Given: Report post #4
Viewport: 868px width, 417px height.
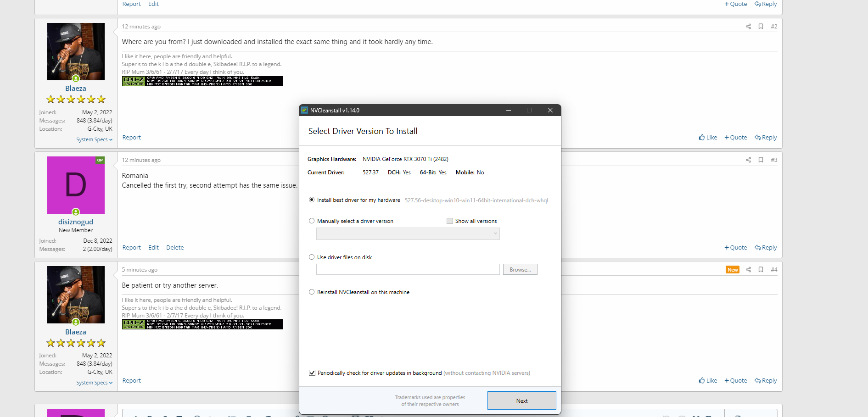Looking at the screenshot, I should 132,381.
